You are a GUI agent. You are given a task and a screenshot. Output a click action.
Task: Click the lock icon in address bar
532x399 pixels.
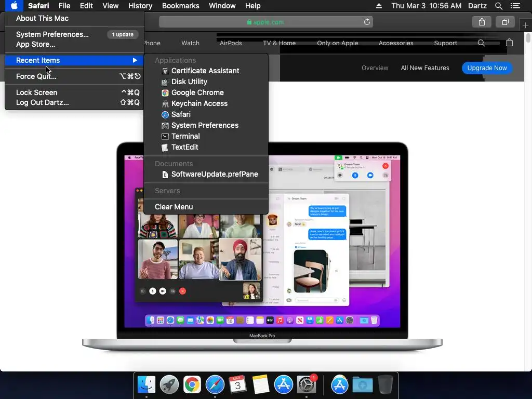[x=249, y=22]
